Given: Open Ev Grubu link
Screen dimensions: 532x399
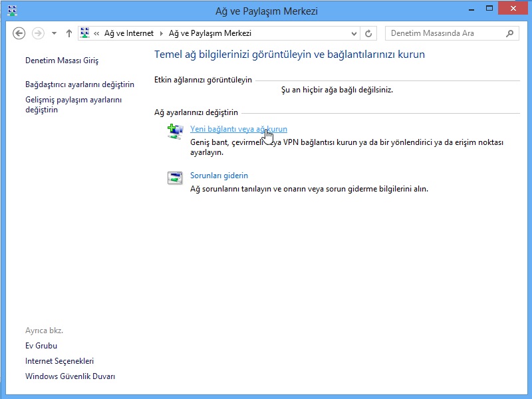Looking at the screenshot, I should coord(41,346).
